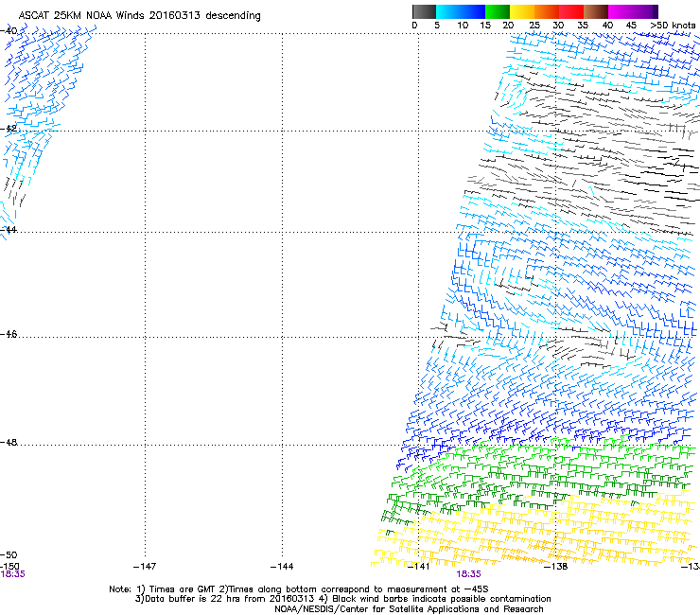Click the title 'ASCAT 25KM NOAA Winds 20160313 descending'
Screen dimensions: 700x615
(139, 16)
